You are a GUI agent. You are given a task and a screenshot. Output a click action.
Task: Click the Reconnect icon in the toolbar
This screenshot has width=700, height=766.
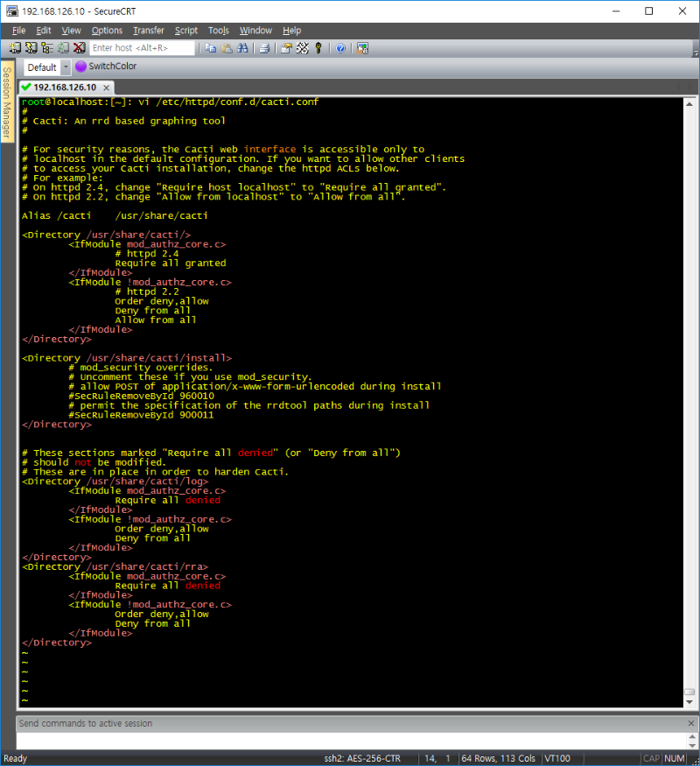click(x=63, y=48)
